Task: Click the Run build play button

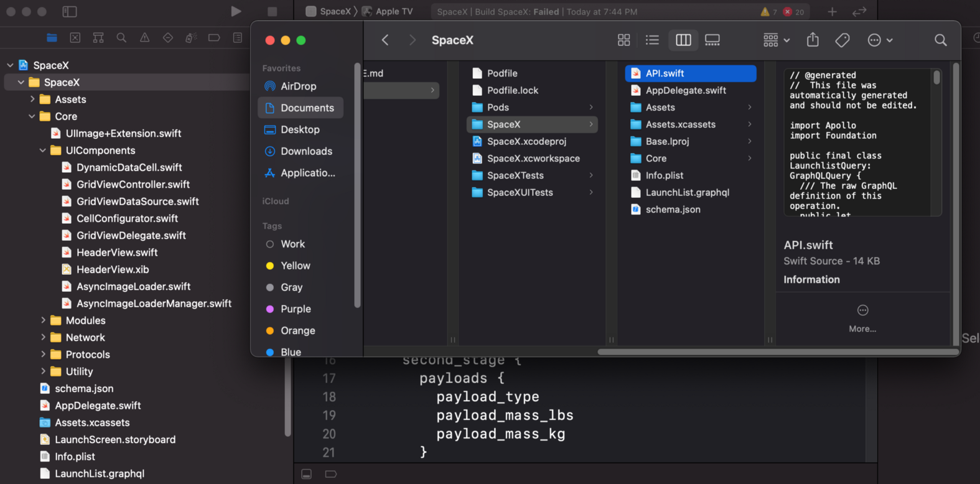Action: 236,11
